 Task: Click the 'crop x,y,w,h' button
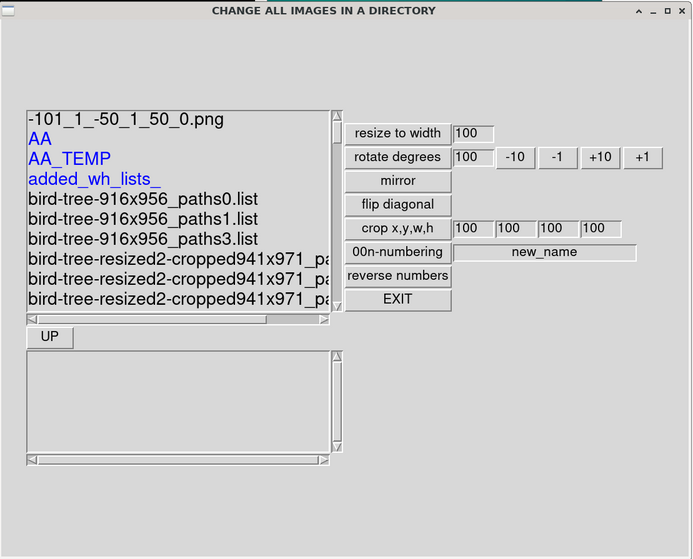(398, 229)
